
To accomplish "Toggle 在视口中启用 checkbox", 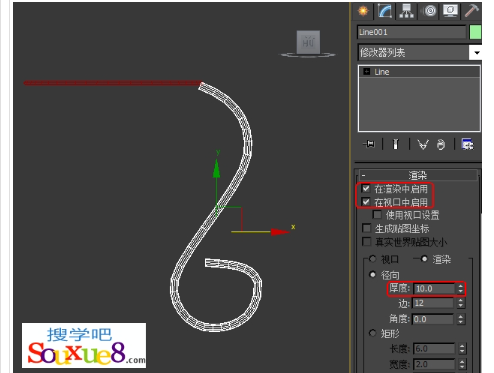I will click(x=366, y=202).
